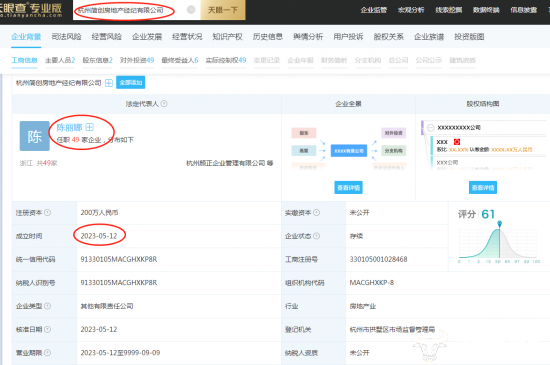Screen dimensions: 550x365
Task: Click the 统一信用代码 value 91330105MACGHXKP8R
Action: pyautogui.click(x=119, y=259)
